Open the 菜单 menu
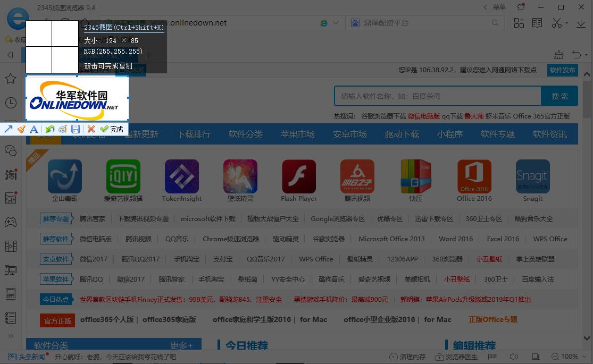This screenshot has height=364, width=593. (x=499, y=7)
